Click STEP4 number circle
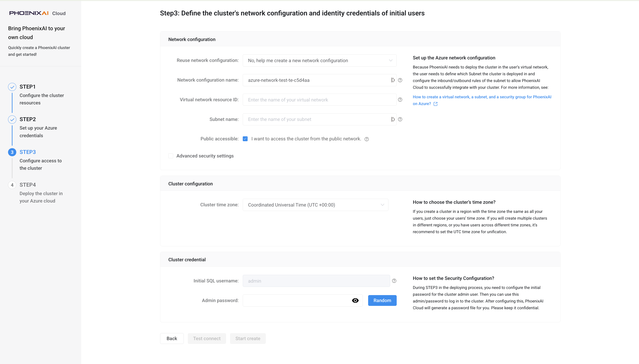Viewport: 639px width, 364px height. tap(12, 185)
